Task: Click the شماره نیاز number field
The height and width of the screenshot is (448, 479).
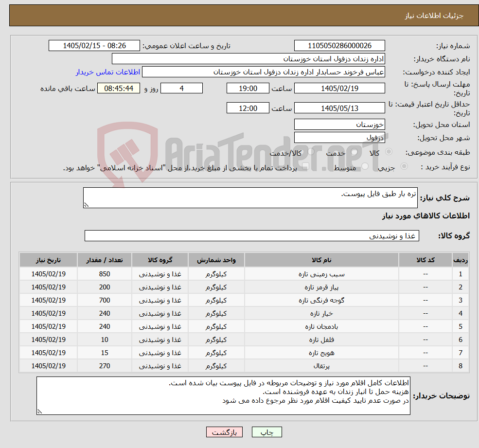Action: pyautogui.click(x=339, y=46)
